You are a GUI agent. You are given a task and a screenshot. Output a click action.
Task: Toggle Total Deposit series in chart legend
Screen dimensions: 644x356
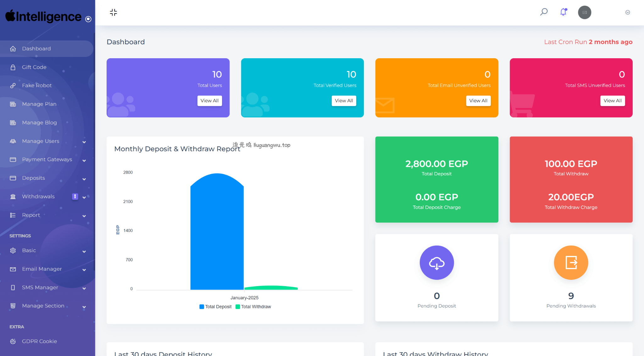215,307
